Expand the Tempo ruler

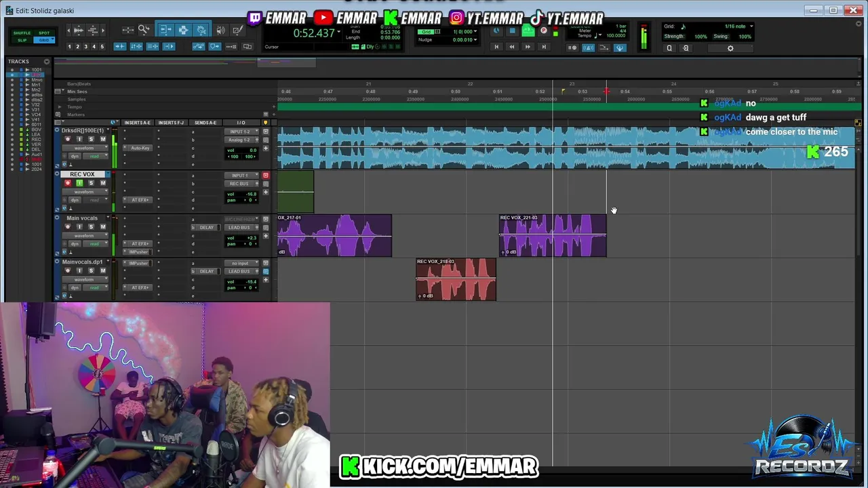pos(60,106)
